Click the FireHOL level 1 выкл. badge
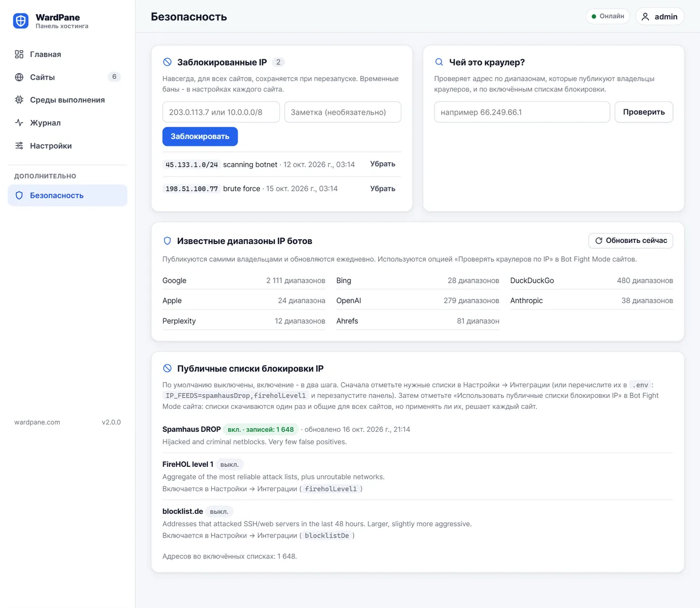The height and width of the screenshot is (608, 700). (229, 464)
